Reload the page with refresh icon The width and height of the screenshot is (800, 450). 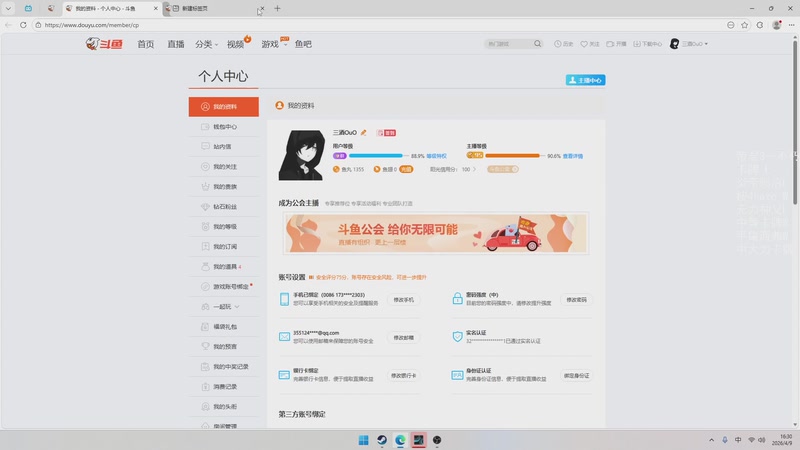click(x=23, y=25)
